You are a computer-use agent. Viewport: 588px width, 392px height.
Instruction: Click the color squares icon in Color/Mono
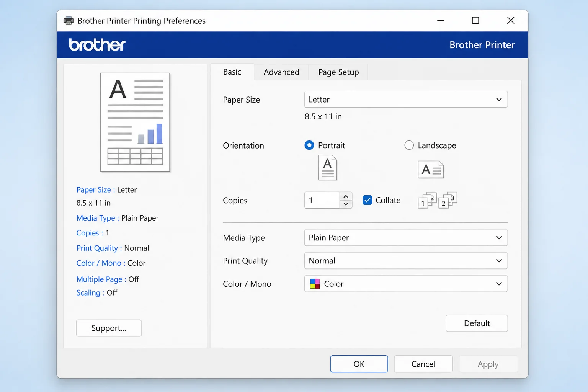(315, 284)
